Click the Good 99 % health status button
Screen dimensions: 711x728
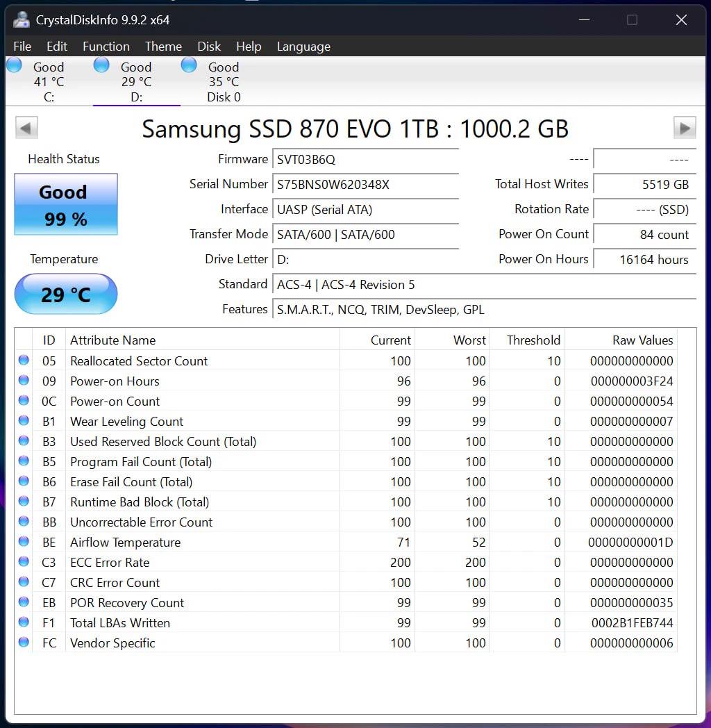[x=65, y=204]
